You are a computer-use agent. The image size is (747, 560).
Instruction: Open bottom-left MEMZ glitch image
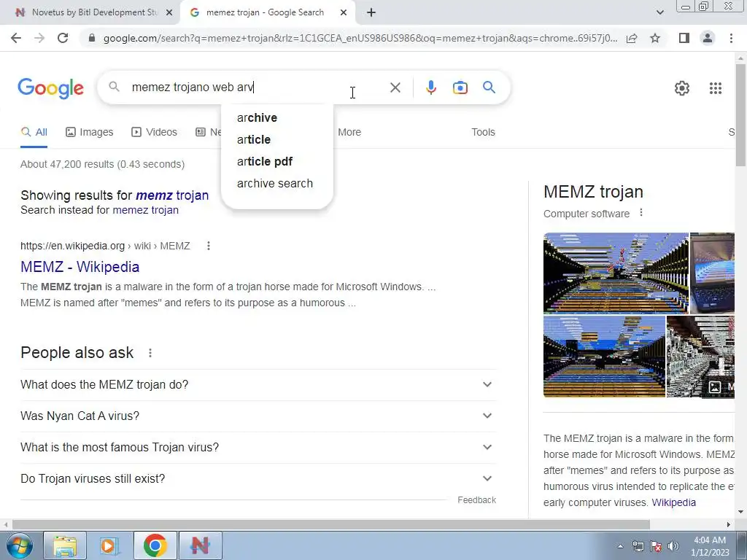click(x=604, y=356)
